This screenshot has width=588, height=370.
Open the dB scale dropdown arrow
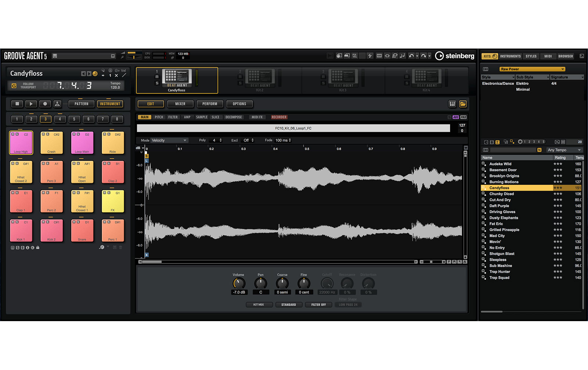click(x=143, y=148)
